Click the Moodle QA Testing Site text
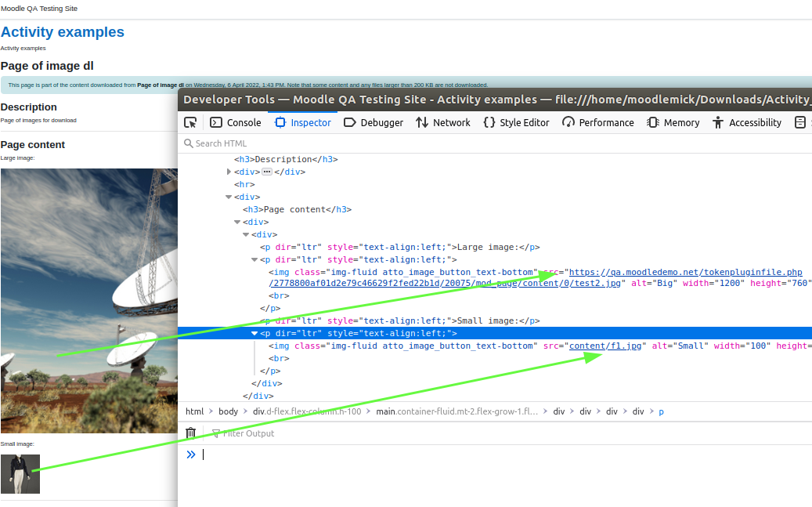 [x=39, y=9]
